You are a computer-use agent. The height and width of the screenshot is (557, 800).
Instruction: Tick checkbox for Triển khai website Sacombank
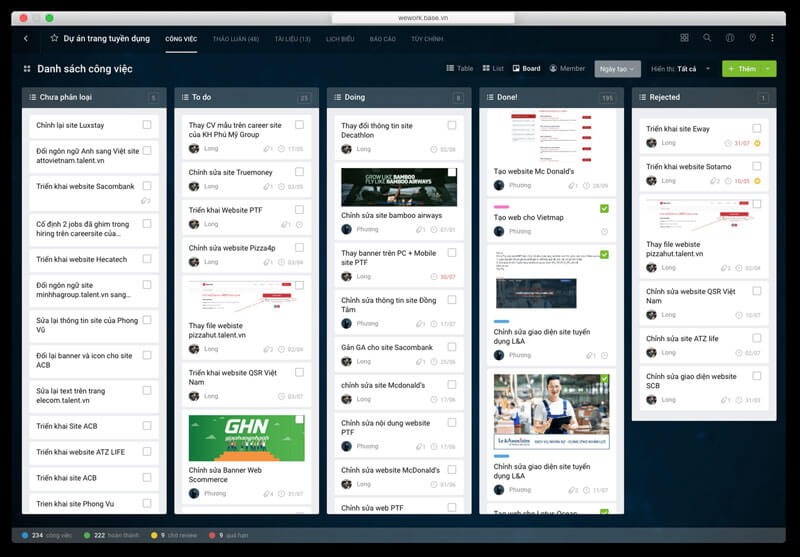[x=147, y=186]
